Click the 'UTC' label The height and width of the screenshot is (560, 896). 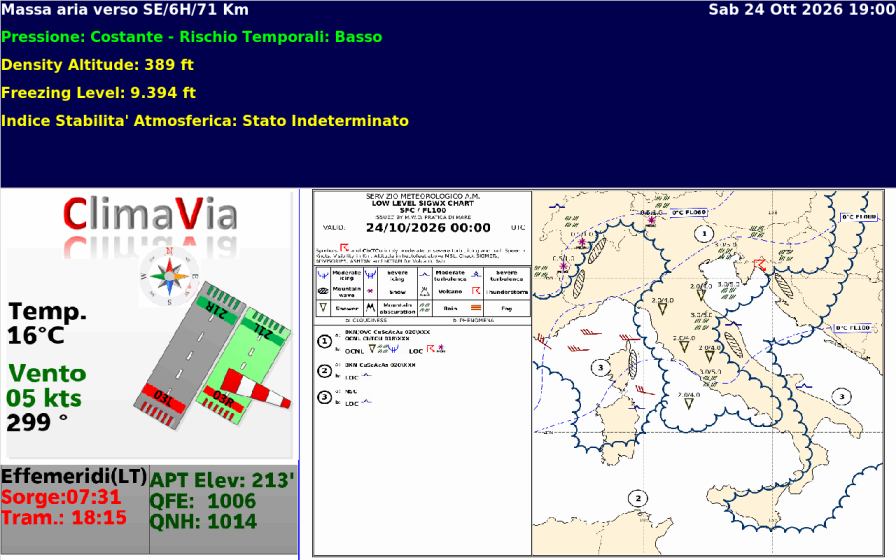pyautogui.click(x=518, y=227)
